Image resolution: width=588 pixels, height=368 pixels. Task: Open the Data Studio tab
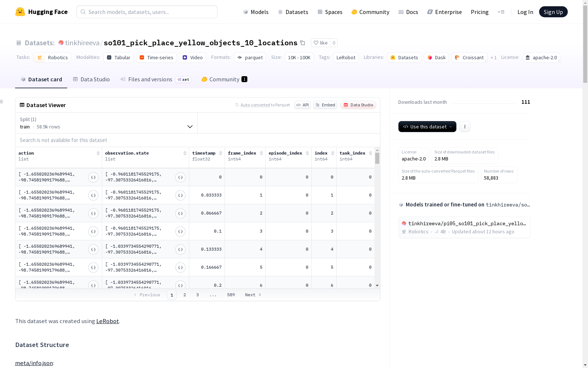pos(92,79)
